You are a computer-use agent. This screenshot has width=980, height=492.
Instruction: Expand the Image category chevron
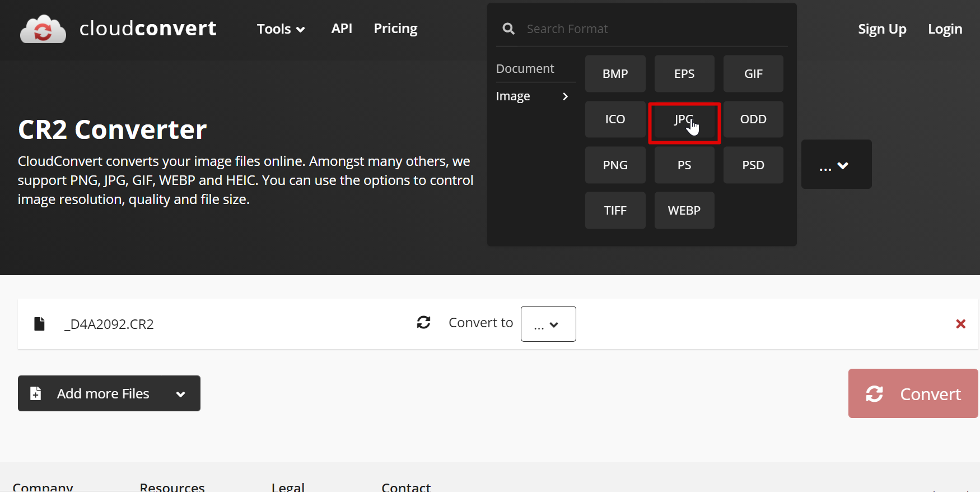click(565, 96)
